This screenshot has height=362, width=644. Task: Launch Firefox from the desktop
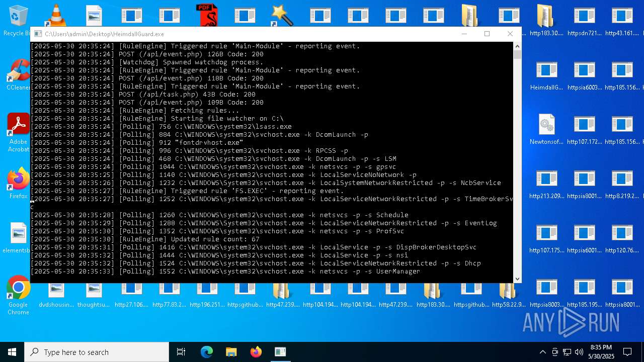point(19,183)
